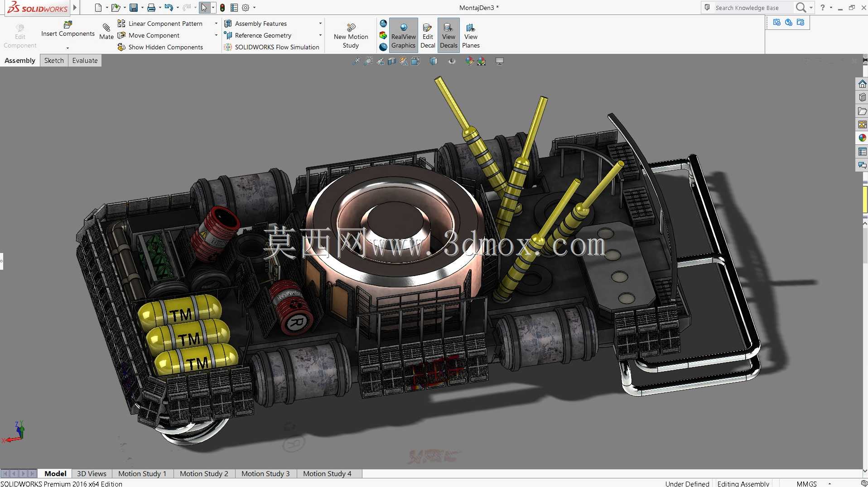Viewport: 868px width, 487px height.
Task: Click Move Component
Action: pyautogui.click(x=149, y=35)
